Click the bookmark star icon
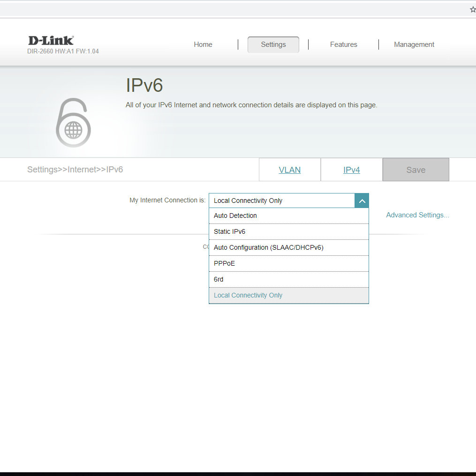The image size is (476, 476). pyautogui.click(x=472, y=9)
